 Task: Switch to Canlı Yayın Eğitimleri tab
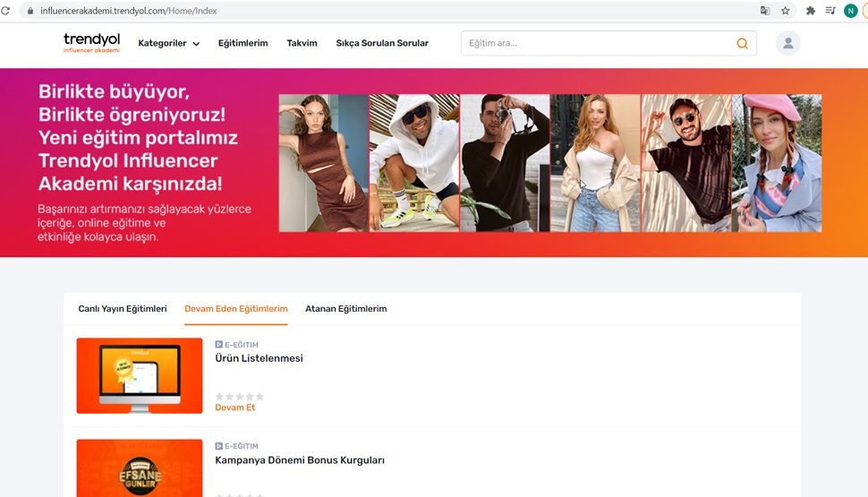pos(123,309)
